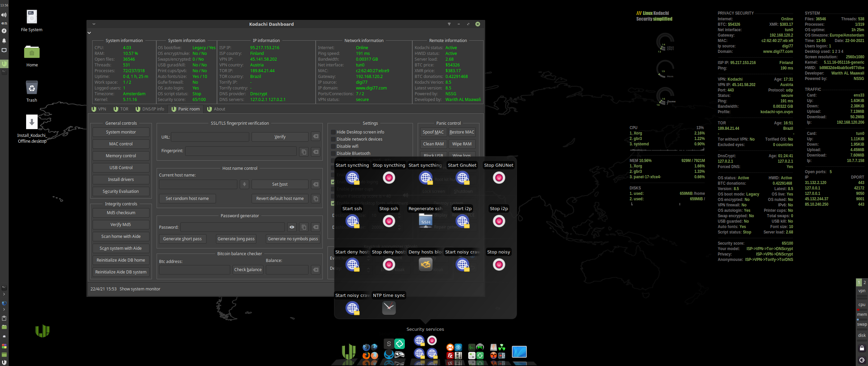Click the Stop noisy icon
The height and width of the screenshot is (366, 868).
[499, 264]
